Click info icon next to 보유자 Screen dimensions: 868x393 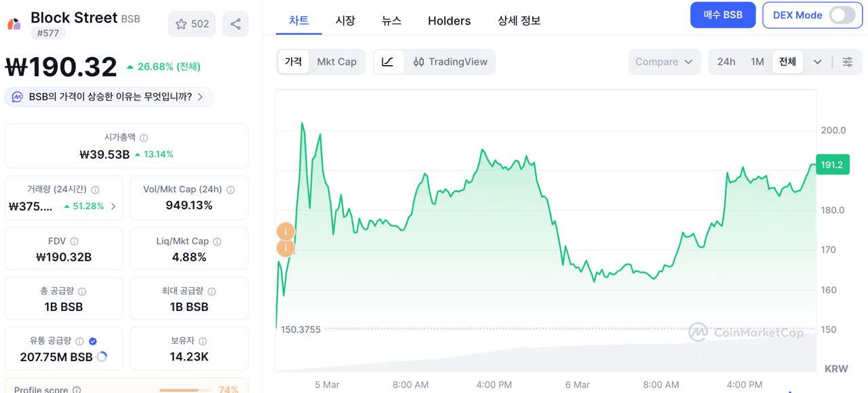coord(203,341)
